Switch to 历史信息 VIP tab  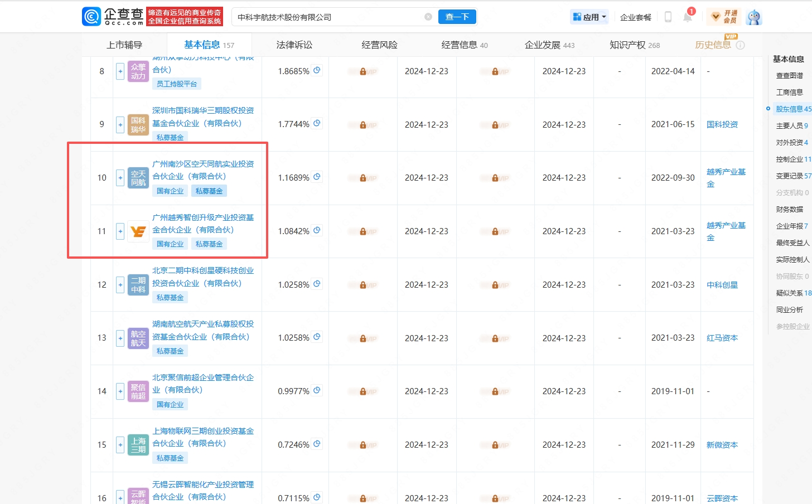pos(719,43)
